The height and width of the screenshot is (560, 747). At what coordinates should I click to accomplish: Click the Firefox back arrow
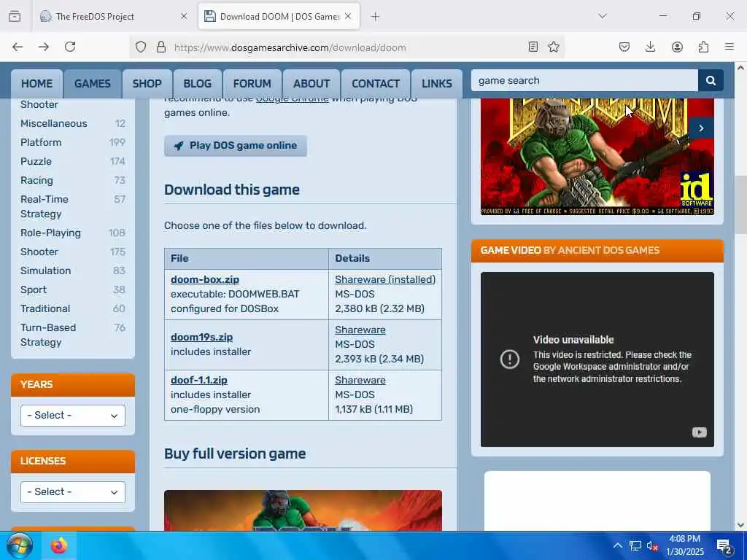[x=18, y=47]
